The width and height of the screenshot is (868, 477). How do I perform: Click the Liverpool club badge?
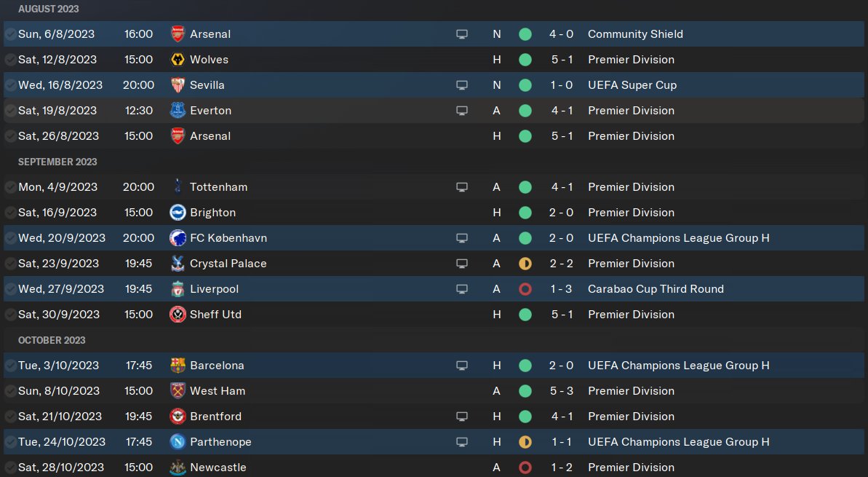[x=178, y=289]
